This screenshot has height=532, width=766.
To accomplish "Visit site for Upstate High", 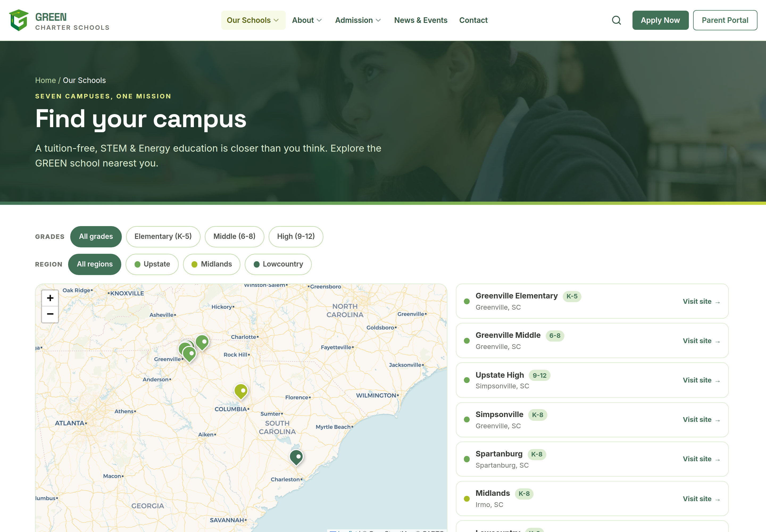I will 701,380.
